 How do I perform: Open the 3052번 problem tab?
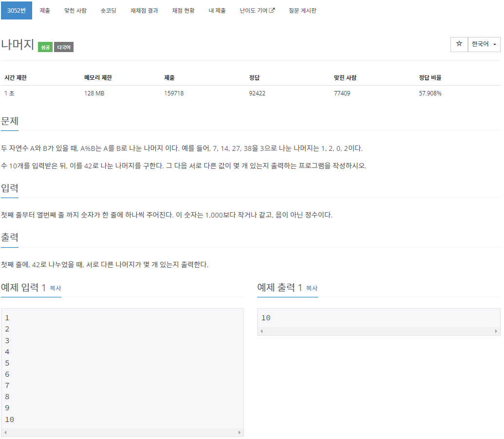(17, 10)
